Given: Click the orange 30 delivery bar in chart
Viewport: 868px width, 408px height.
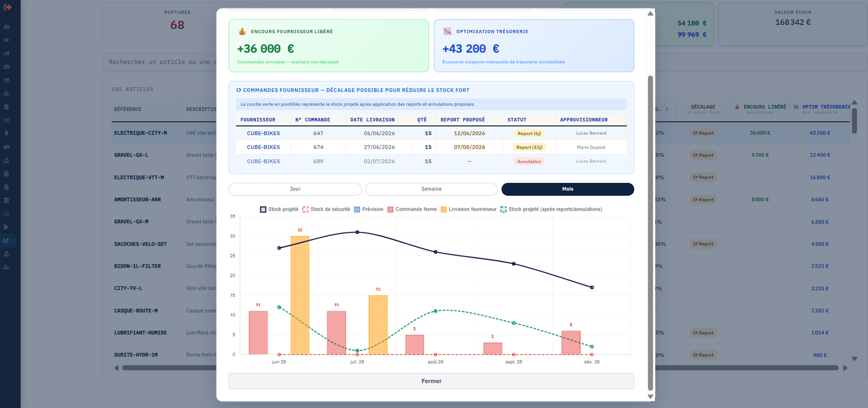Looking at the screenshot, I should tap(300, 295).
